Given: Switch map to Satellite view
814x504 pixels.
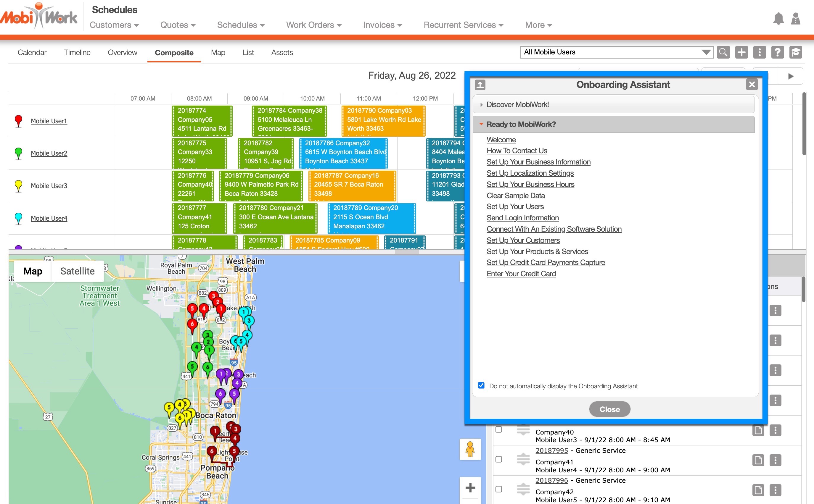Looking at the screenshot, I should (77, 271).
